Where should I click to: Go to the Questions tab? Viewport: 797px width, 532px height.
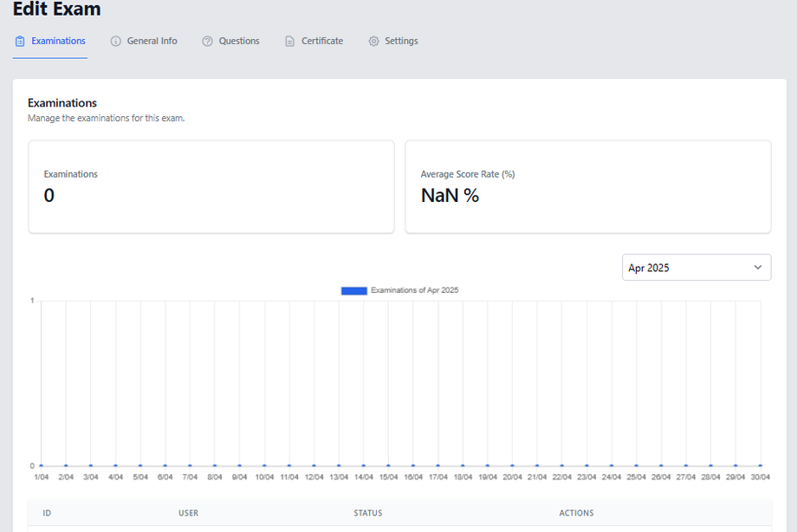tap(239, 42)
